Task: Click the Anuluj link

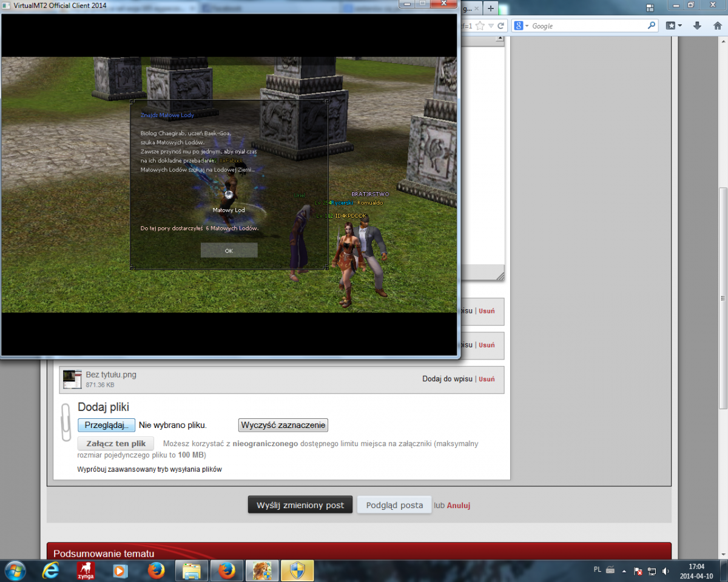Action: tap(459, 505)
